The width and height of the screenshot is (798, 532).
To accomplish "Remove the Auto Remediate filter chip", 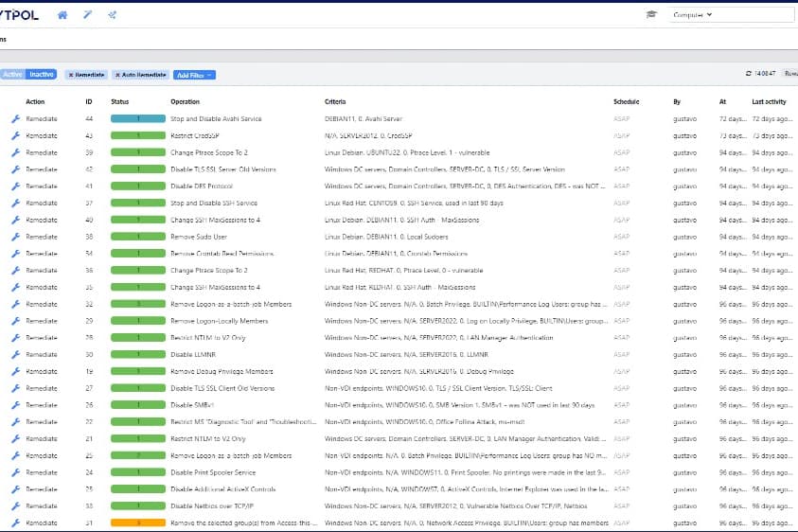I will point(117,75).
